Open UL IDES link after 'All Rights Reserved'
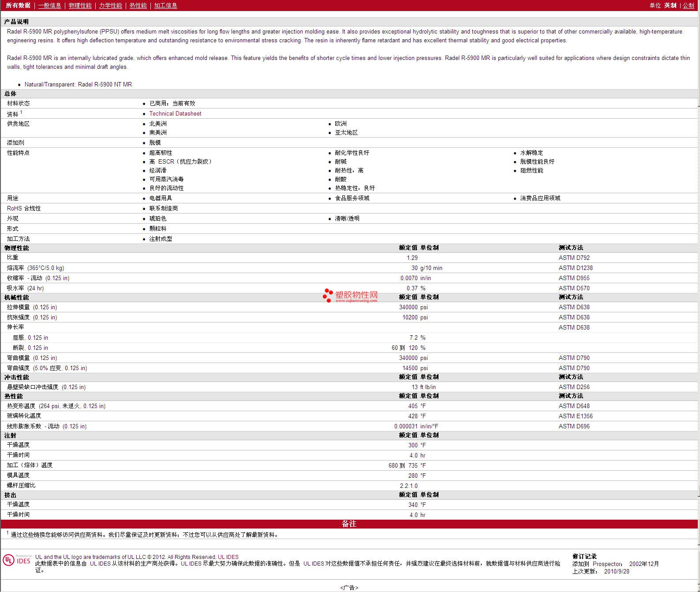Viewport: 700px width, 592px height. point(228,557)
